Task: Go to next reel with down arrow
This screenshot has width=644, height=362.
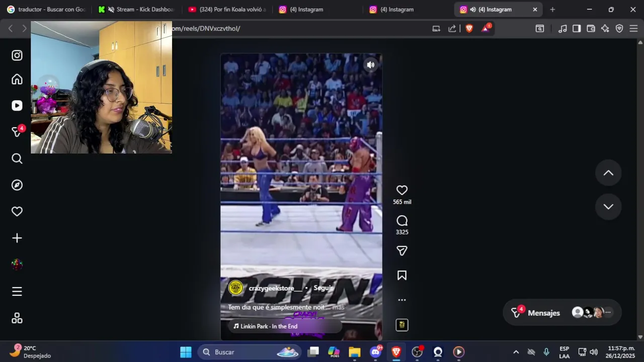Action: point(608,207)
